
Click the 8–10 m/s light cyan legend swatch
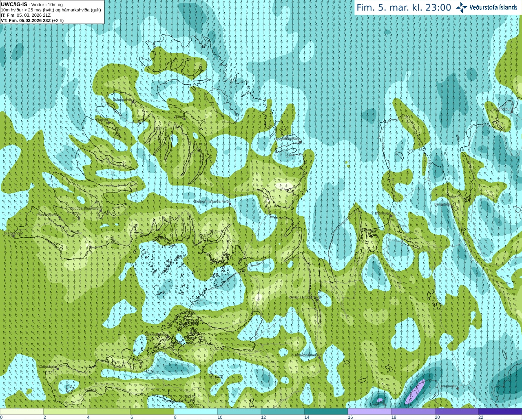coord(196,411)
